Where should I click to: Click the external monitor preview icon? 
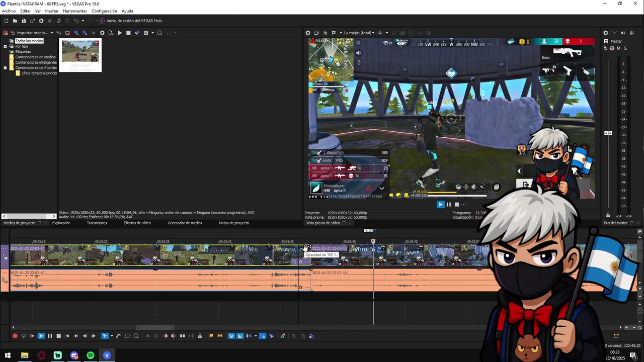point(316,33)
